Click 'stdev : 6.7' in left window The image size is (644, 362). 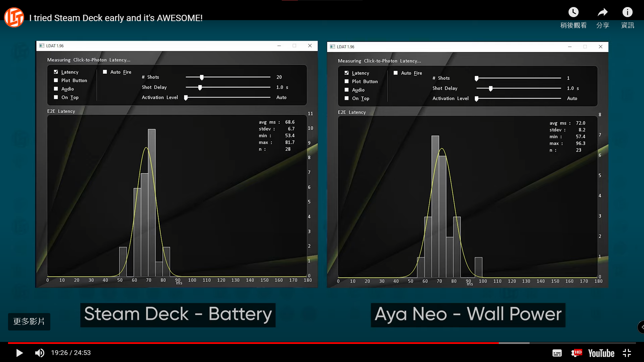277,129
